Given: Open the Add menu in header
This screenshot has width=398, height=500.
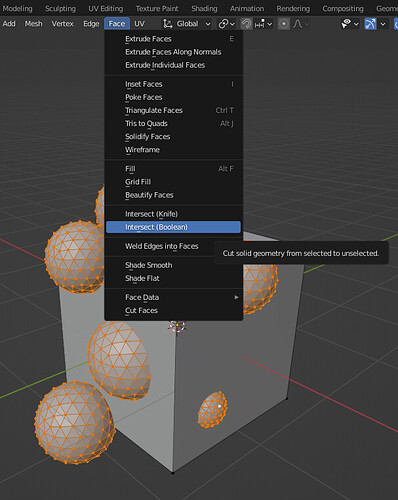Looking at the screenshot, I should click(9, 24).
